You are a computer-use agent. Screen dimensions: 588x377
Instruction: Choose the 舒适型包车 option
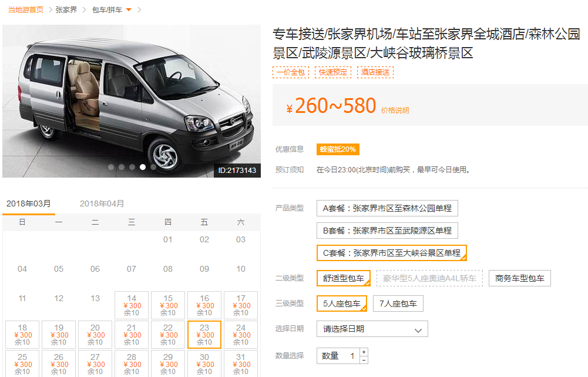[344, 278]
